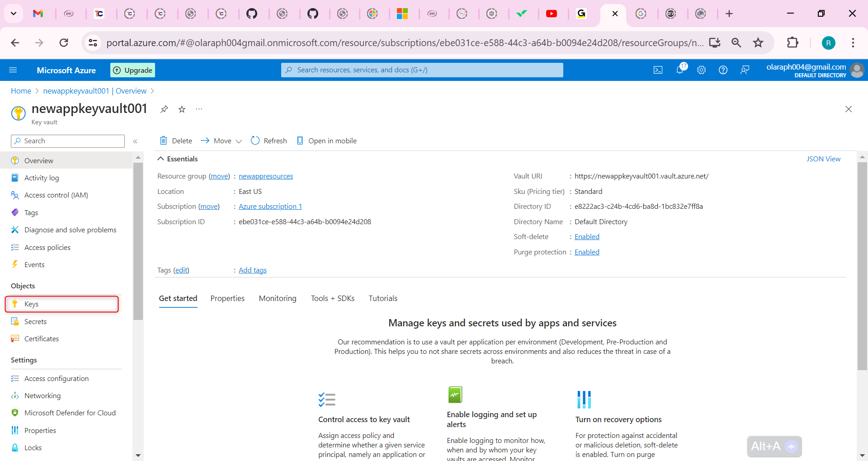Open Azure portal hamburger menu
The height and width of the screenshot is (461, 868).
[x=13, y=70]
